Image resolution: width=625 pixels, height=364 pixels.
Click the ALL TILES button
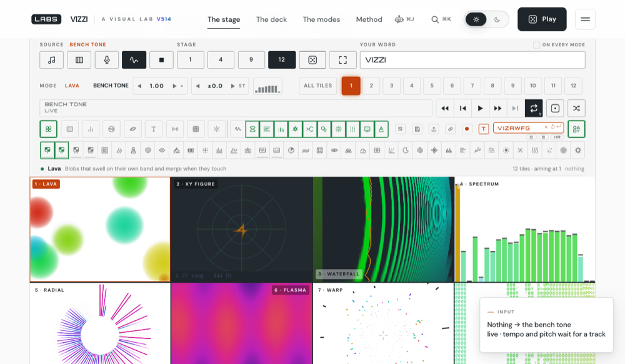click(317, 86)
